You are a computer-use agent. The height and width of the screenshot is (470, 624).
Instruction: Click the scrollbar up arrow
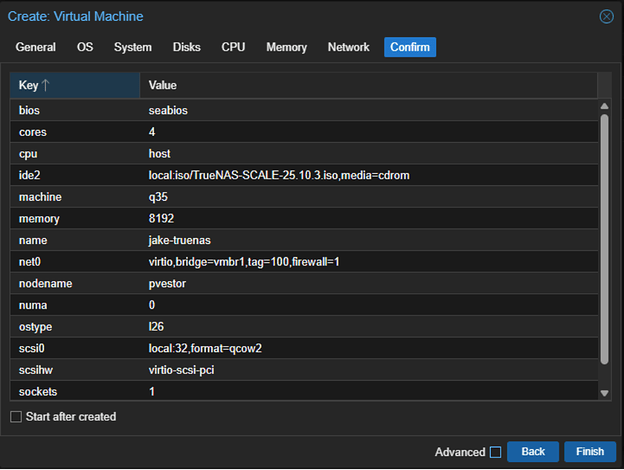point(604,106)
